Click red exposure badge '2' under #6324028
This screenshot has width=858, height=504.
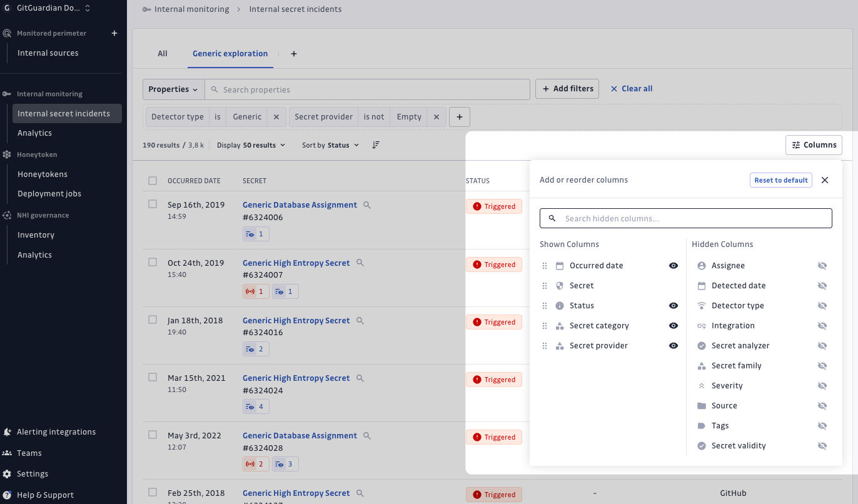coord(256,464)
